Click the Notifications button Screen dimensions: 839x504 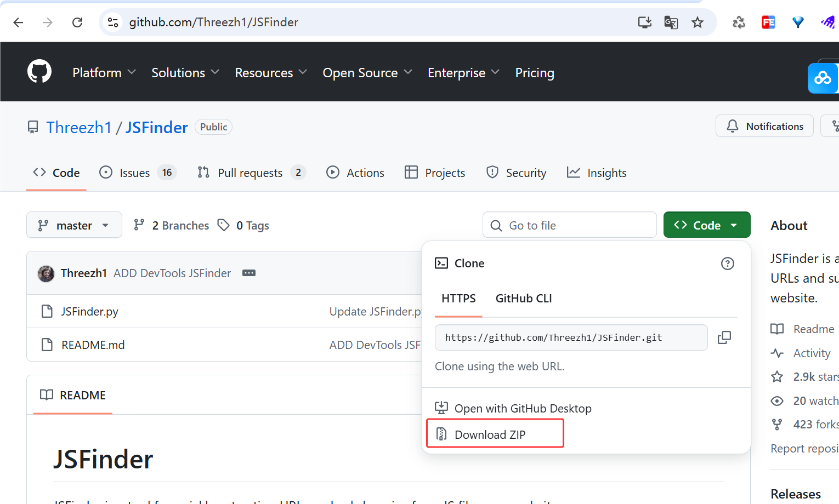(764, 127)
